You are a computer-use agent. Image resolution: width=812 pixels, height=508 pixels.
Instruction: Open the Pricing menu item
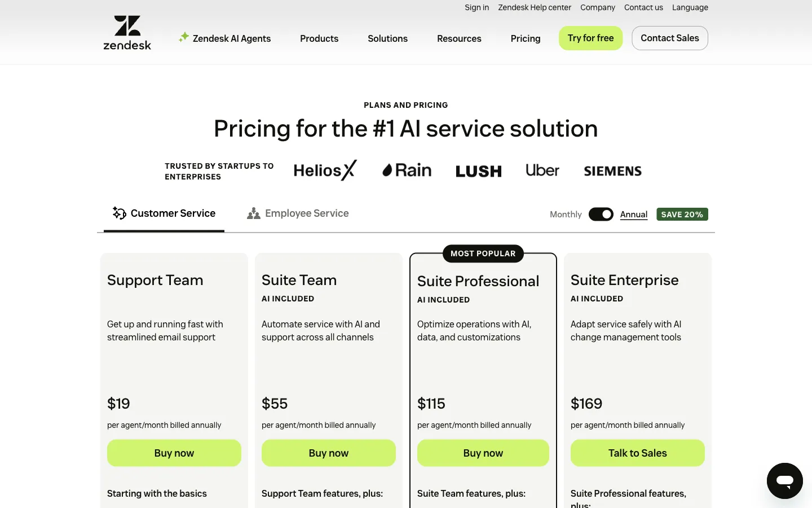point(526,38)
